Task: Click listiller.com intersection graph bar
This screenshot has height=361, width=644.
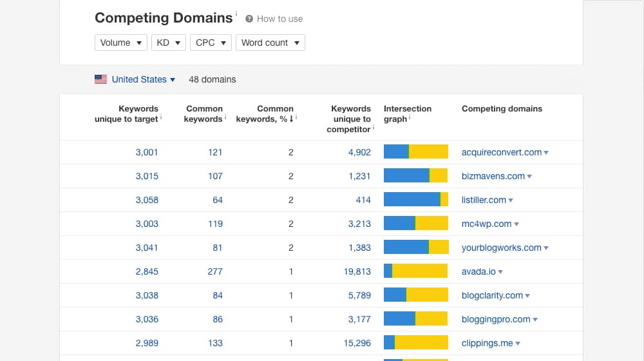Action: (416, 199)
